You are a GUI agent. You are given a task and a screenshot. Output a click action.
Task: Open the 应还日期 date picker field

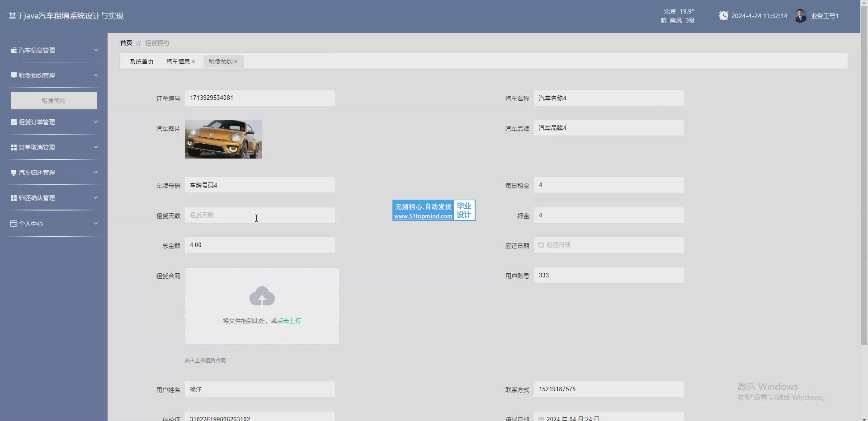[609, 245]
